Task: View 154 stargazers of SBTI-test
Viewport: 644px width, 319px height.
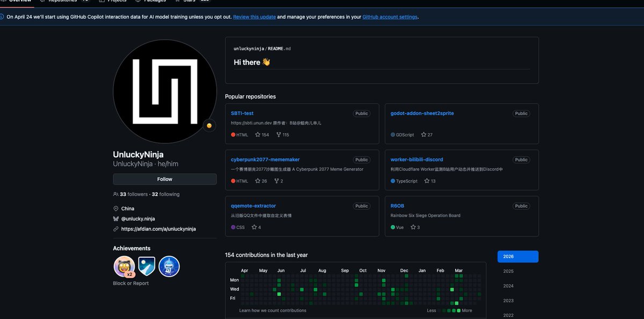Action: coord(262,135)
